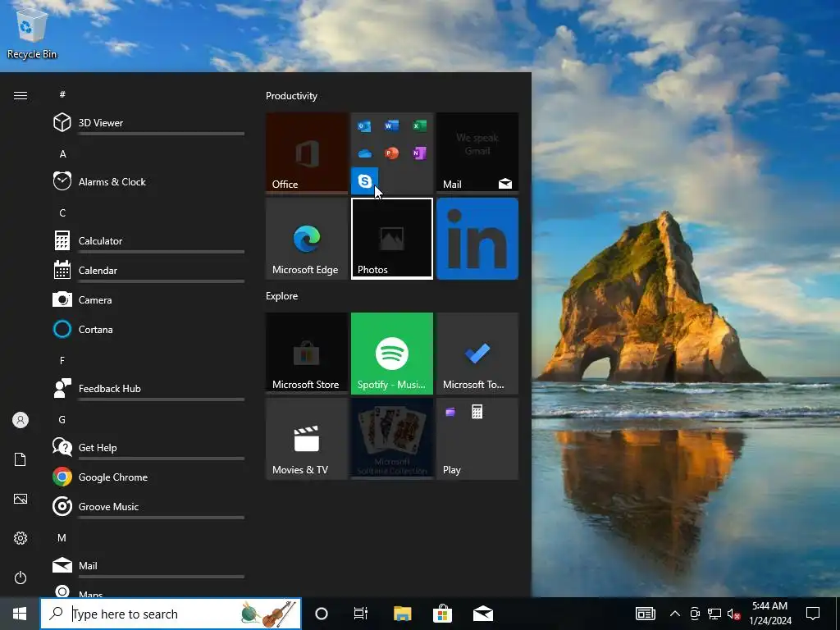
Task: Launch Get Help app
Action: 148,447
